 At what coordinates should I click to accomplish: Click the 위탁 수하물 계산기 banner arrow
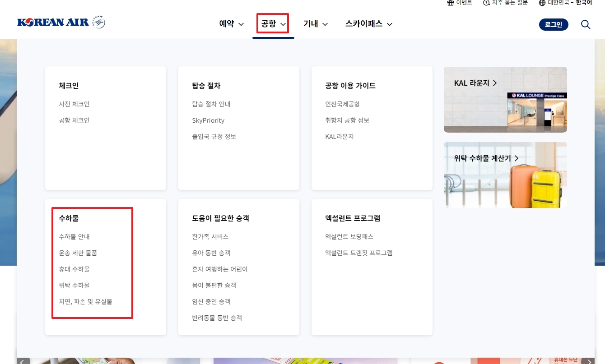(516, 158)
